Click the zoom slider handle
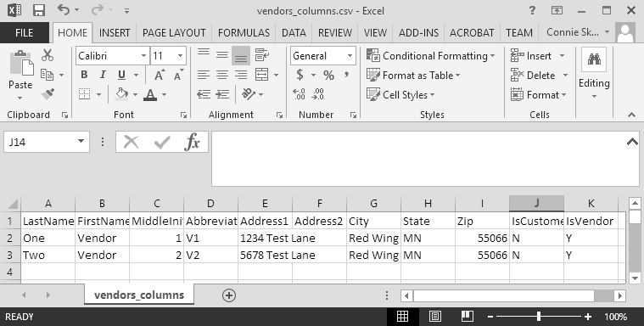This screenshot has height=326, width=644. point(539,317)
